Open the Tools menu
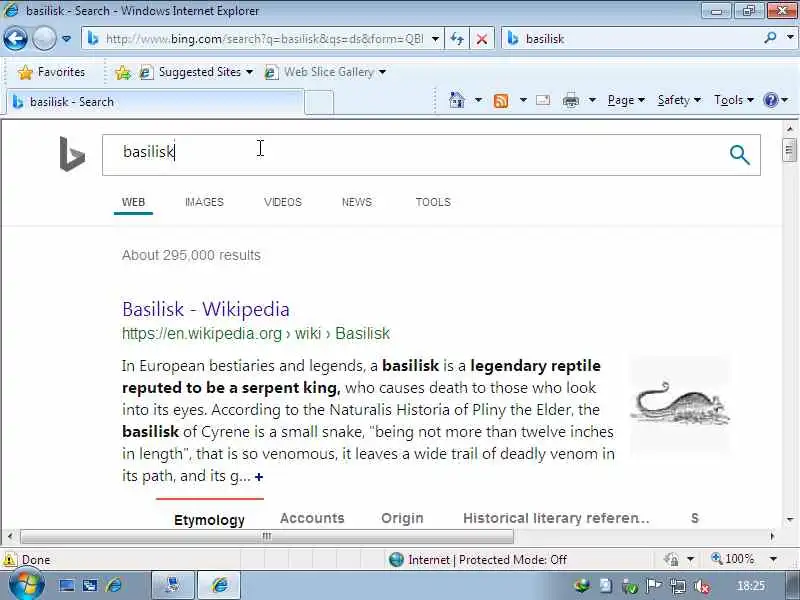Screen dimensions: 800x600 [x=734, y=100]
